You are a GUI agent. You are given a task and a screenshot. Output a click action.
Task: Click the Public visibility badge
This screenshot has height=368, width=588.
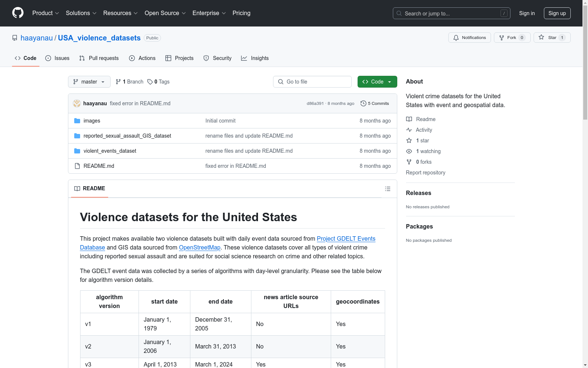tap(152, 38)
